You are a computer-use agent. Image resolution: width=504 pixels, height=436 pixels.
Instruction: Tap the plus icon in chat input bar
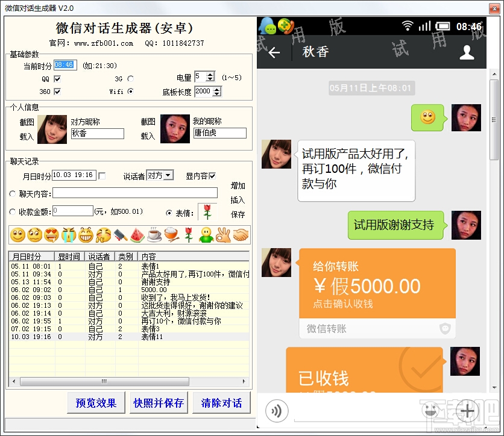click(467, 411)
